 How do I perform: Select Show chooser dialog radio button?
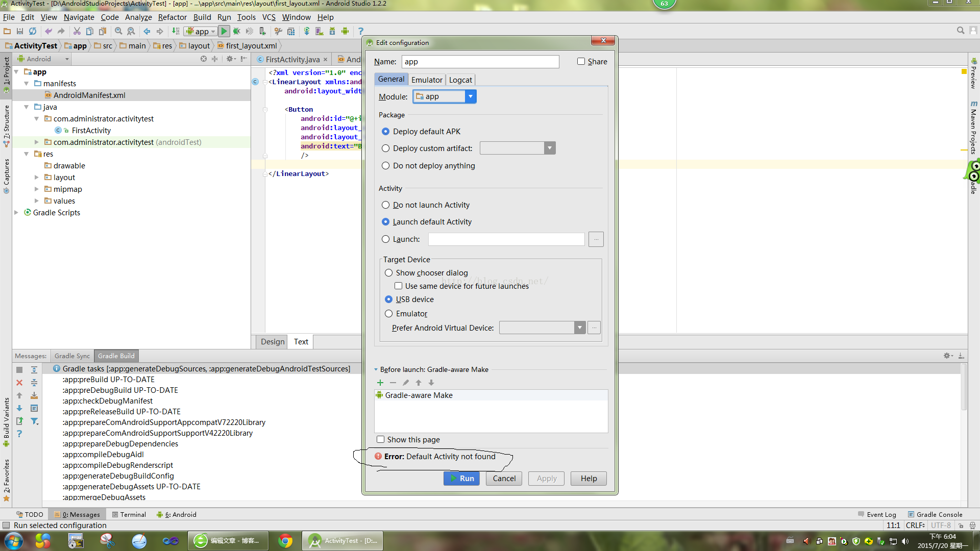click(388, 273)
